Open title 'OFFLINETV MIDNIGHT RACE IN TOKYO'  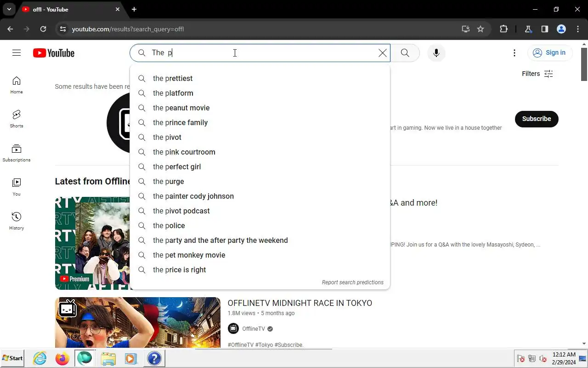pos(300,303)
